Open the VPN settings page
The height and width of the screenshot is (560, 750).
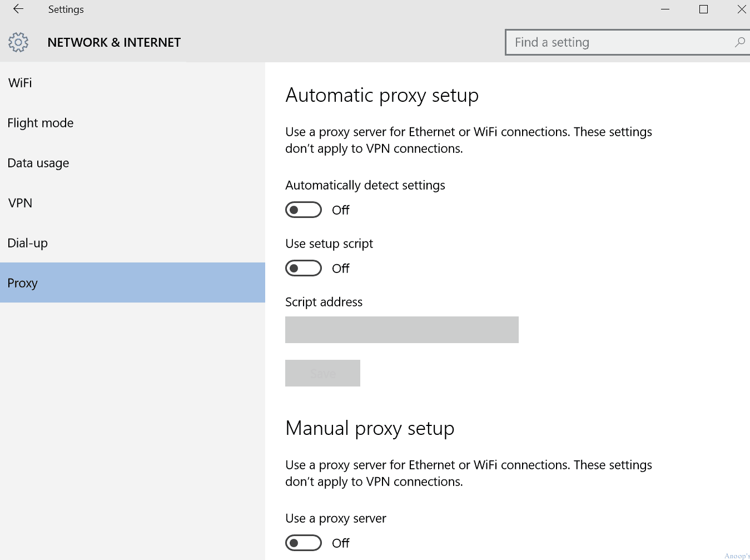[132, 203]
